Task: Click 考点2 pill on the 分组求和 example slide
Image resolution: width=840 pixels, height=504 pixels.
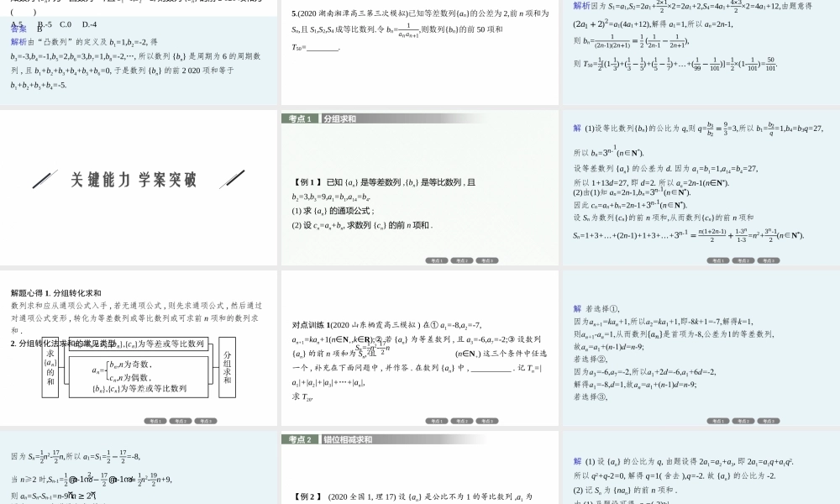Action: click(x=462, y=260)
